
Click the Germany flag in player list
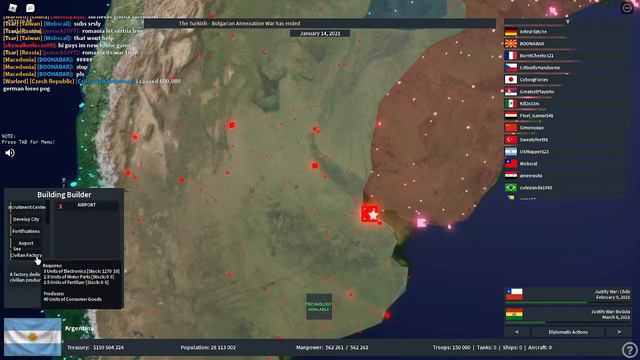tap(511, 32)
